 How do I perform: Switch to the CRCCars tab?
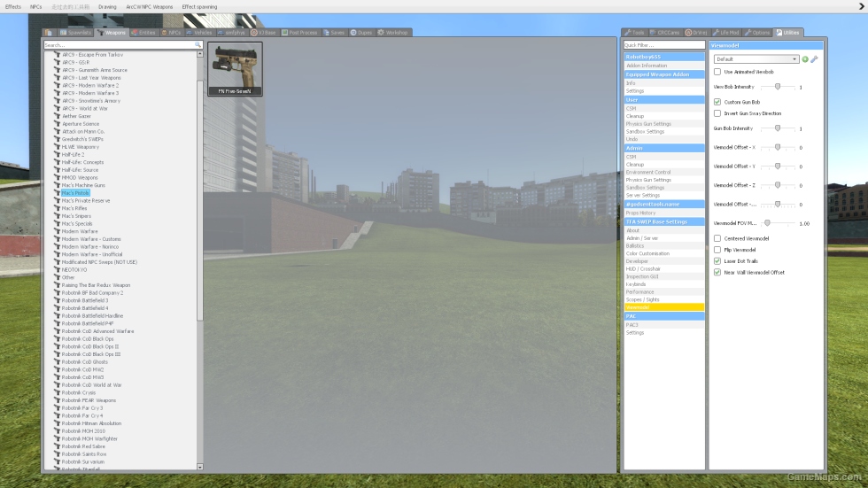pos(665,33)
